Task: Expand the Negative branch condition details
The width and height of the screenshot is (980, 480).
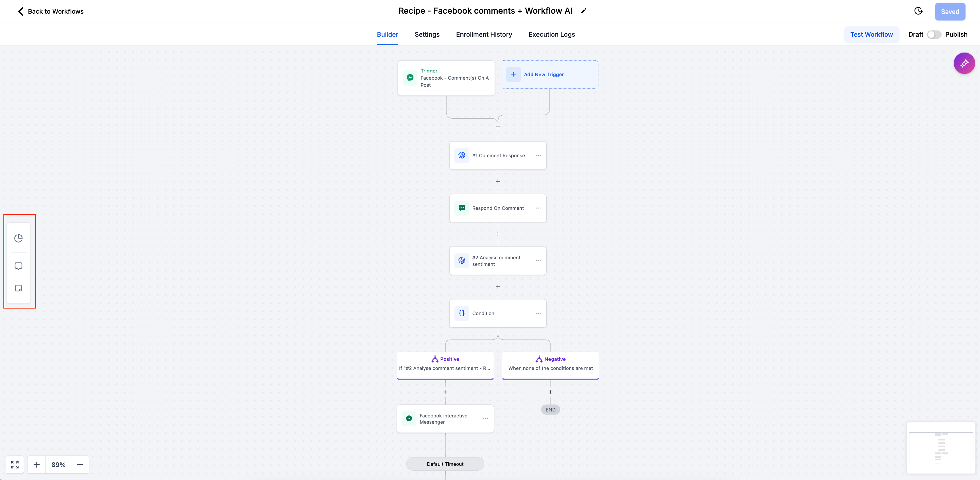Action: (x=550, y=363)
